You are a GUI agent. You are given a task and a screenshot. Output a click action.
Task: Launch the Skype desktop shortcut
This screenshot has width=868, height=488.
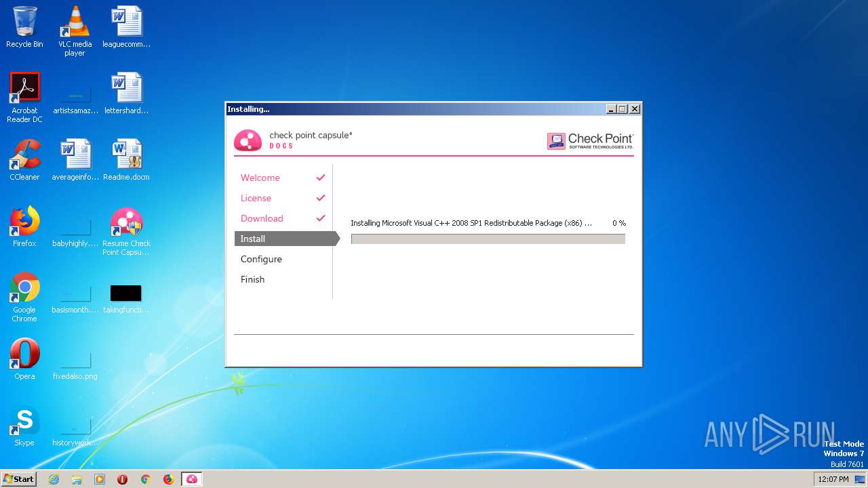point(24,426)
